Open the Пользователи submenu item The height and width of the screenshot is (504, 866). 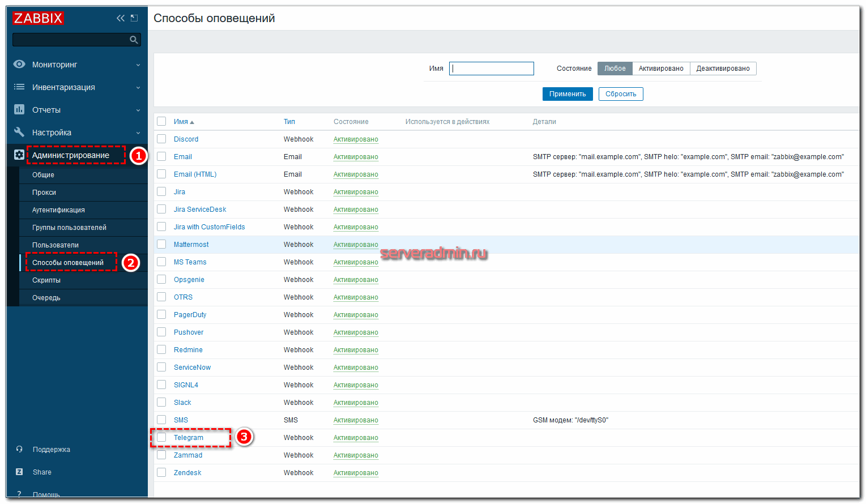coord(56,245)
